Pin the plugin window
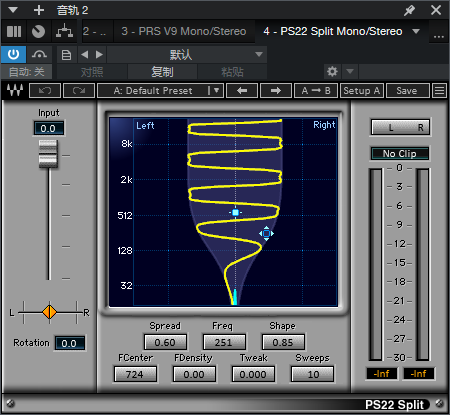This screenshot has width=450, height=415. (x=409, y=10)
